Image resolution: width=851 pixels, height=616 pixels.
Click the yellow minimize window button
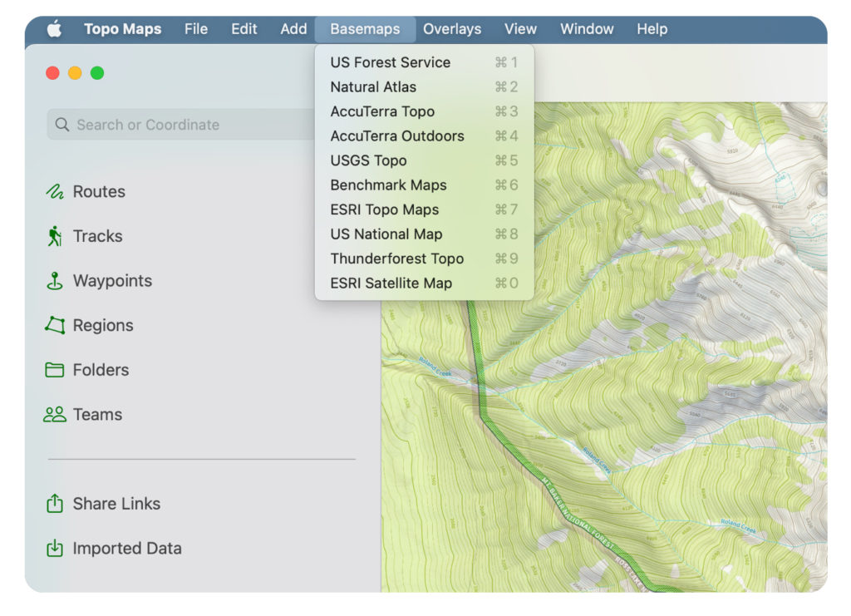click(x=75, y=72)
